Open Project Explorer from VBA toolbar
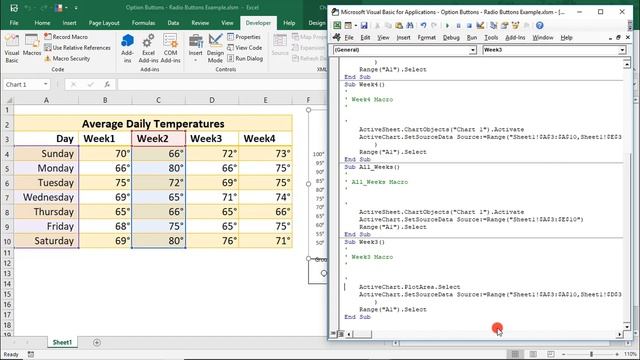The image size is (640, 360). click(x=493, y=25)
